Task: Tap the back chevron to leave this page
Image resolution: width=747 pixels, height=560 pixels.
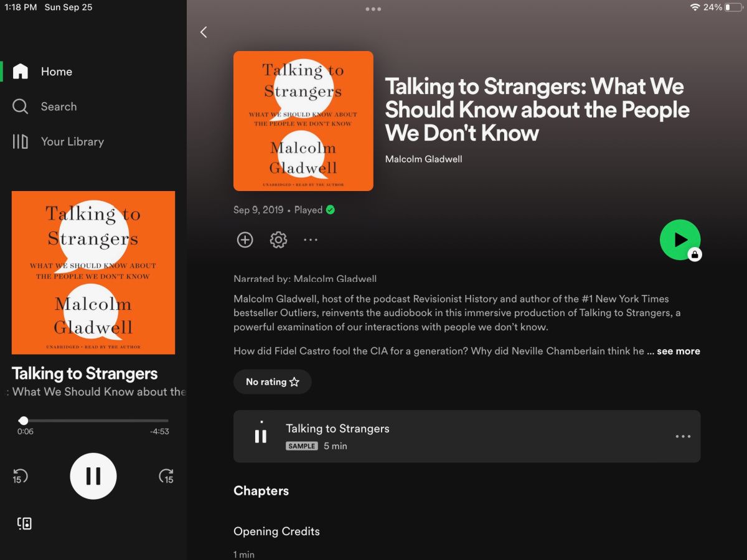Action: [204, 32]
